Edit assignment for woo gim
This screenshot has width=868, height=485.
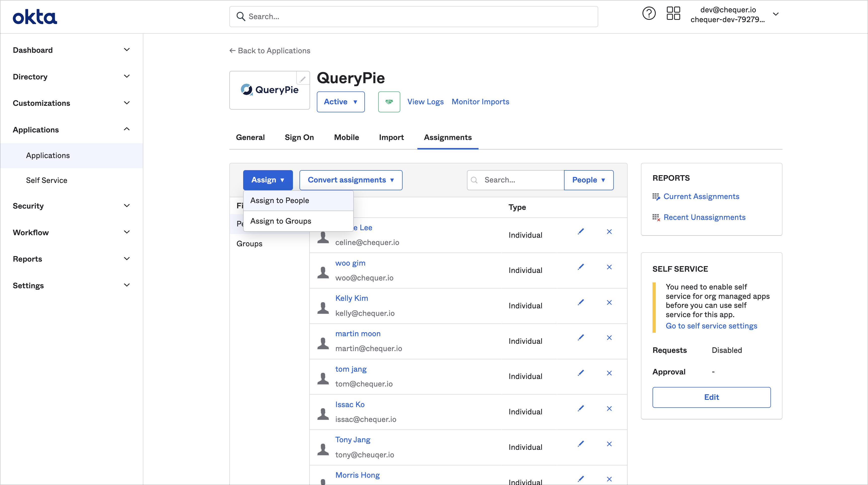tap(581, 267)
